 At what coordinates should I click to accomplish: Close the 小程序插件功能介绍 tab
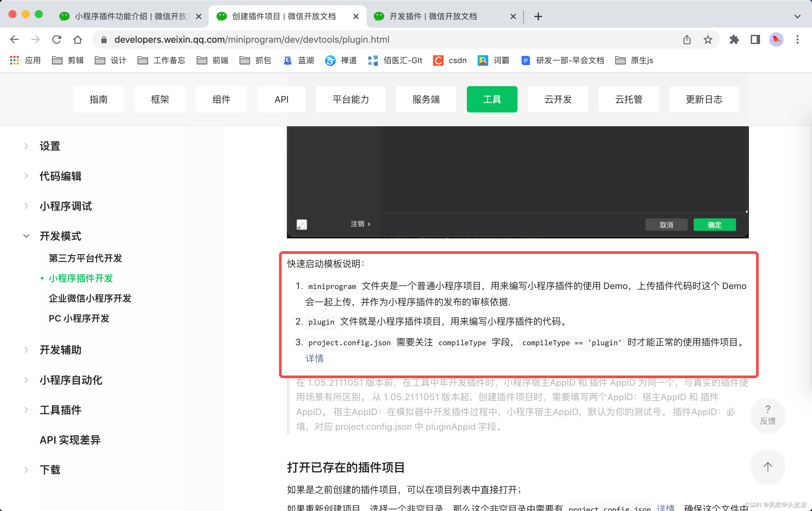[x=199, y=16]
